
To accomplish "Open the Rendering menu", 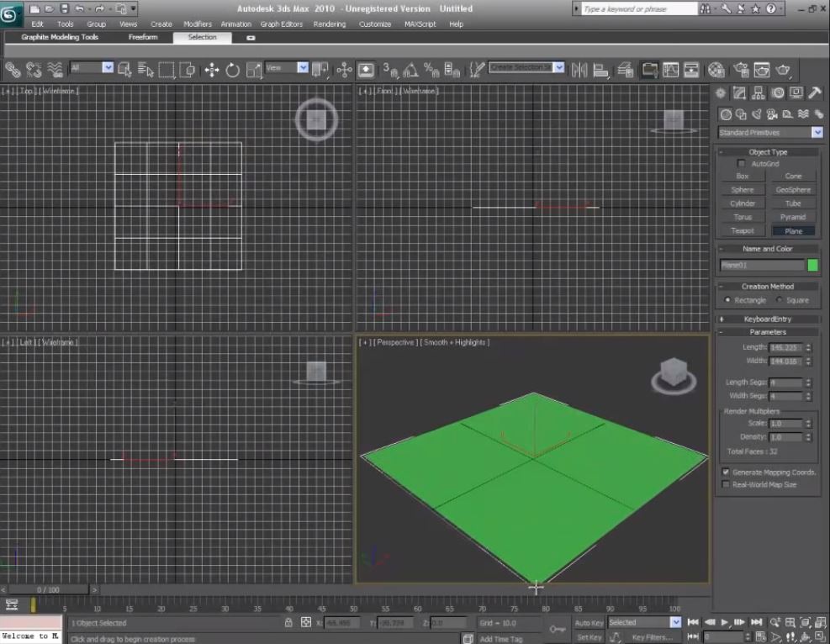I will [330, 24].
